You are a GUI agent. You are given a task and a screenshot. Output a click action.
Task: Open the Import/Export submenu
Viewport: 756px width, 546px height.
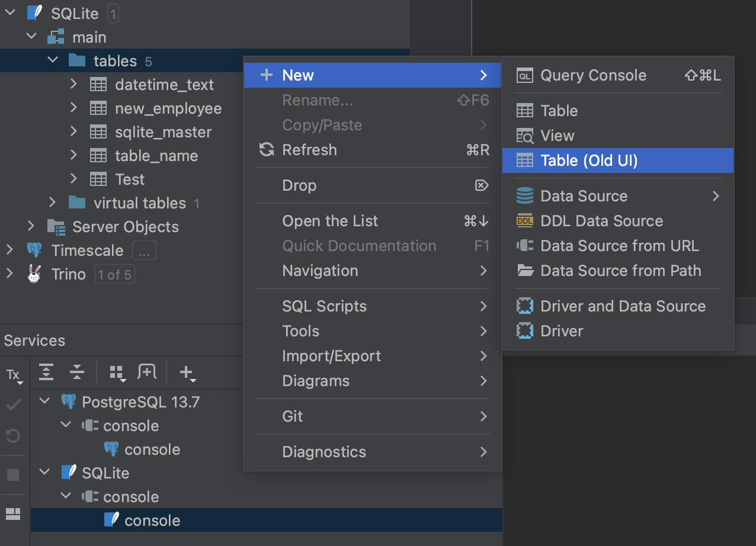(x=373, y=356)
